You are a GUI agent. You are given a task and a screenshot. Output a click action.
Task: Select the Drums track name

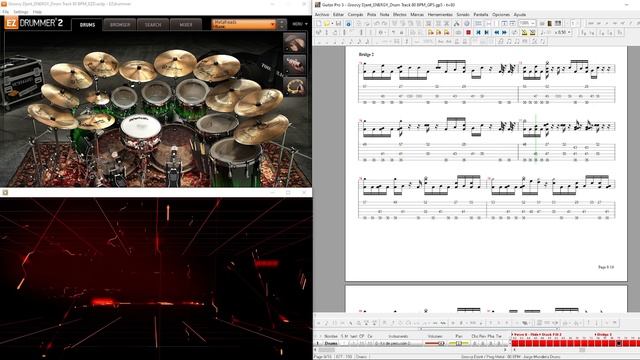[x=331, y=343]
